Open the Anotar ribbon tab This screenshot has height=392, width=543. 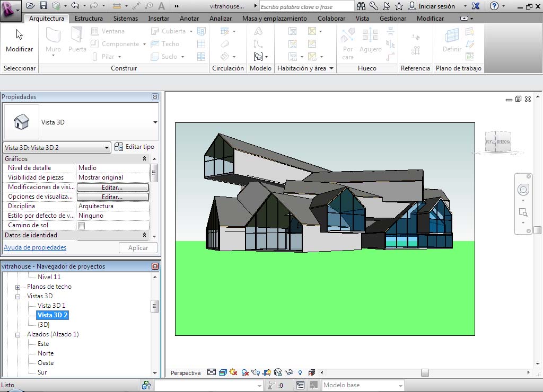189,19
